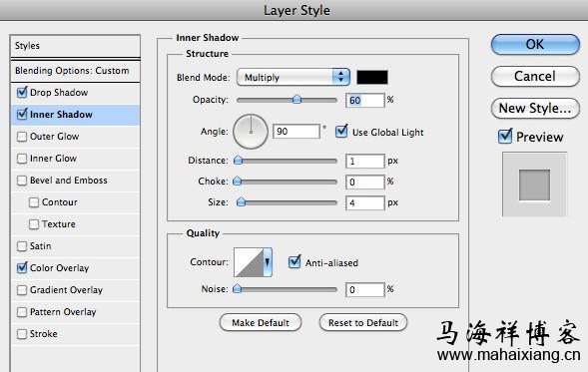Image resolution: width=588 pixels, height=372 pixels.
Task: Toggle Use Global Light checkbox
Action: click(x=341, y=132)
